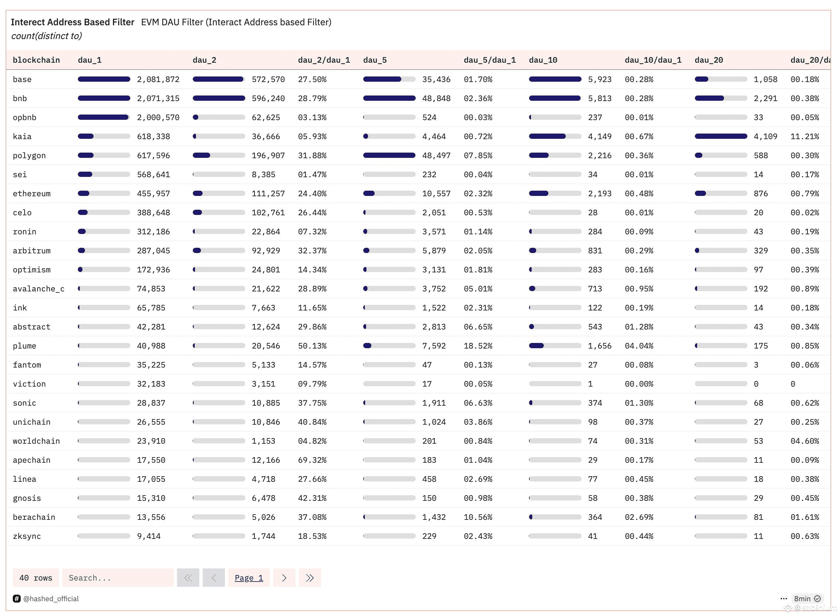Sort by the dau_10 column header
840x616 pixels.
pos(543,60)
